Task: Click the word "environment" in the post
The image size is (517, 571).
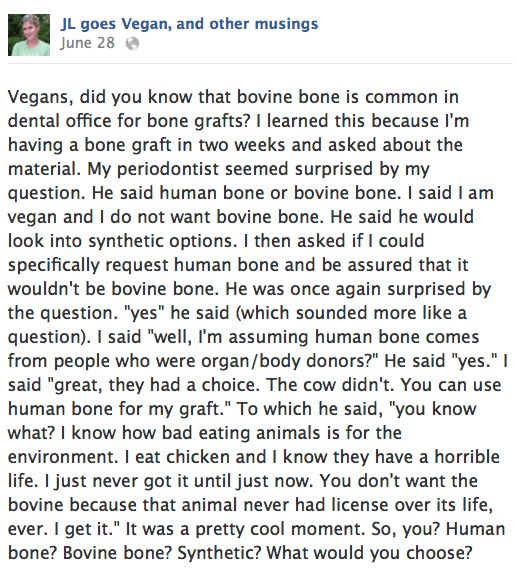Action: (x=62, y=457)
